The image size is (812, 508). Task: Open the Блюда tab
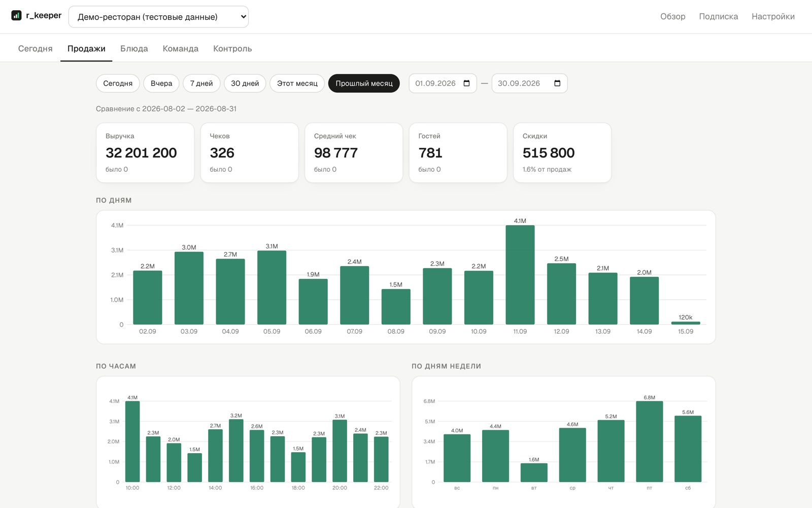(x=134, y=49)
